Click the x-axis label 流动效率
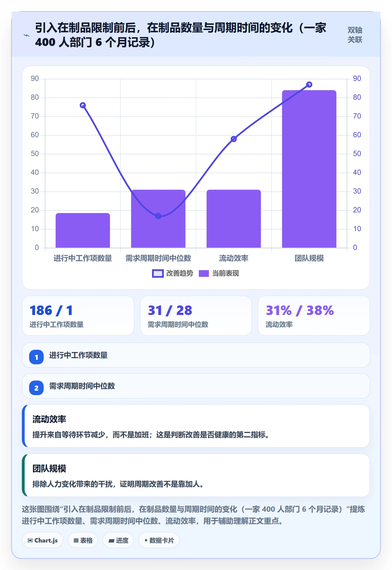Image resolution: width=392 pixels, height=570 pixels. click(234, 258)
